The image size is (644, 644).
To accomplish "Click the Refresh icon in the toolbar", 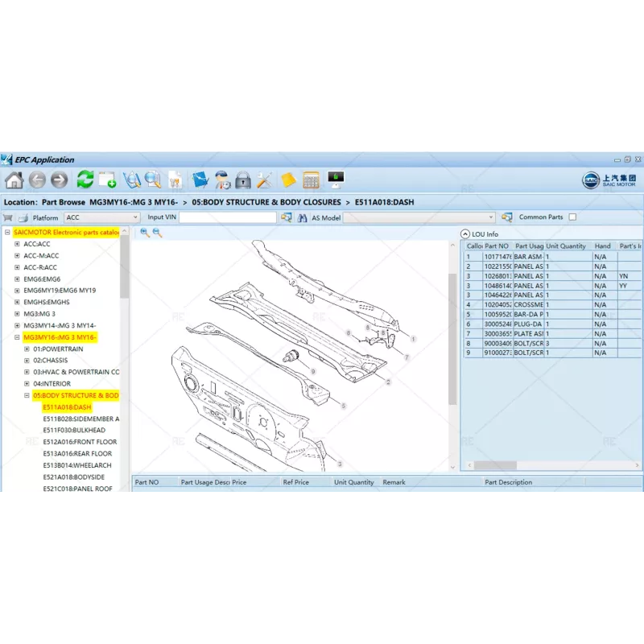I will [x=83, y=181].
